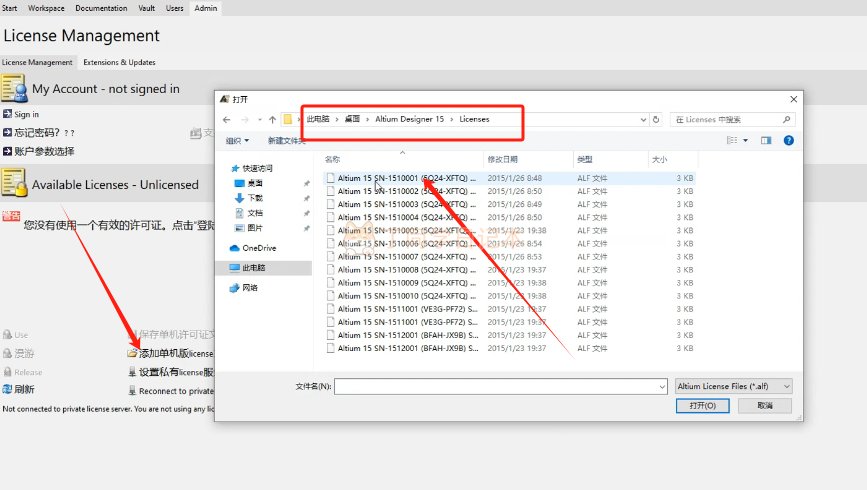Open the Documentation tab

point(101,8)
